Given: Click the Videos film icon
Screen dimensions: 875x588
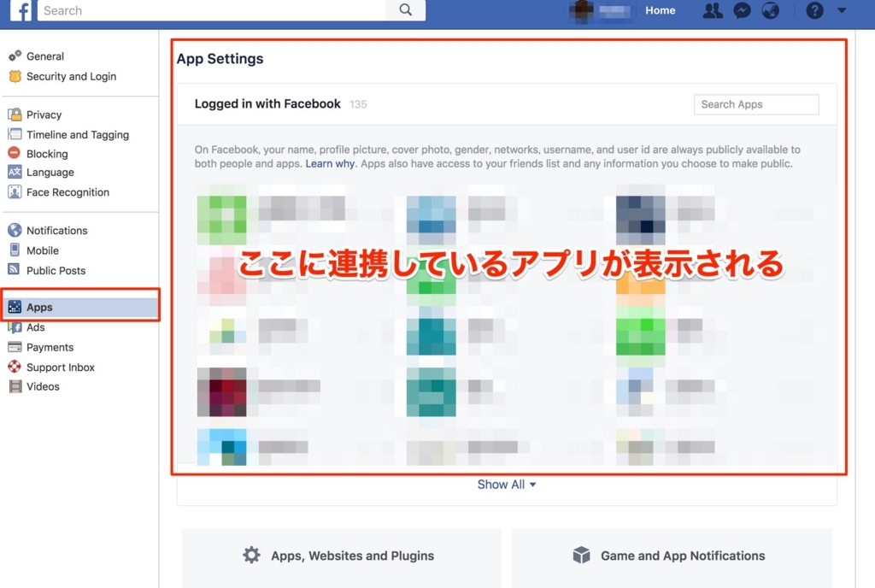Looking at the screenshot, I should pos(15,386).
